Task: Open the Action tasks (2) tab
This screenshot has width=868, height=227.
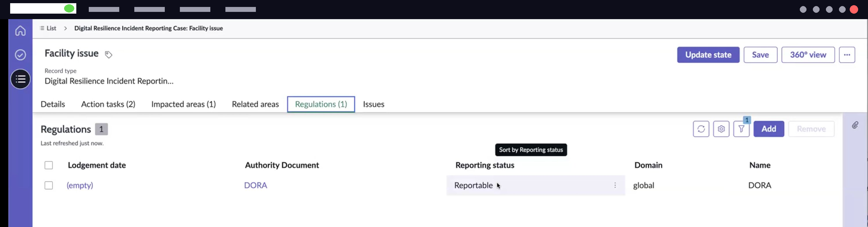Action: (x=108, y=104)
